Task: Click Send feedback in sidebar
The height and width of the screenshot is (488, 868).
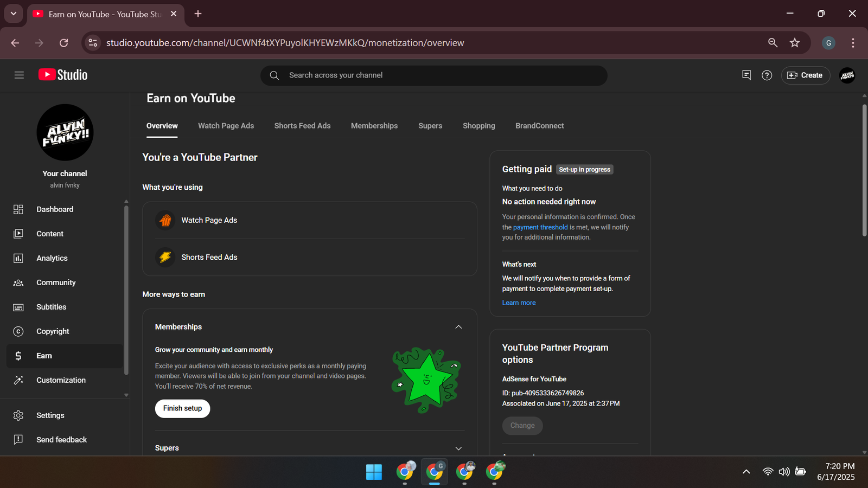Action: point(65,440)
